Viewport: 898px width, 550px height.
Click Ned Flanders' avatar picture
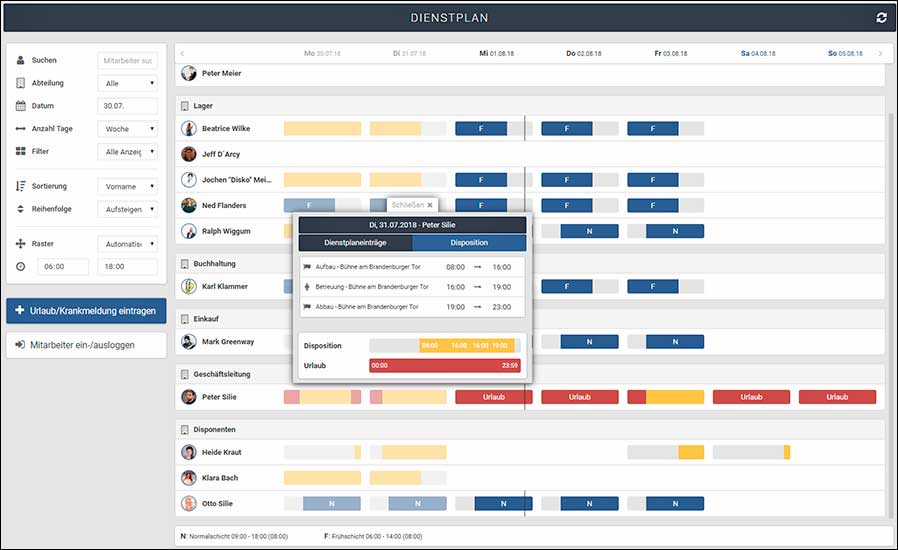[x=189, y=205]
